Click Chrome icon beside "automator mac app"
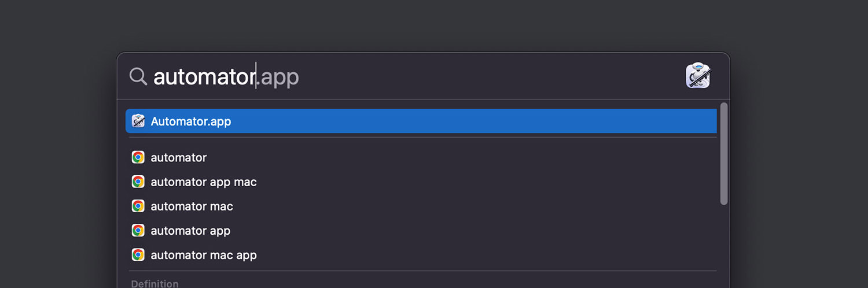 tap(138, 254)
